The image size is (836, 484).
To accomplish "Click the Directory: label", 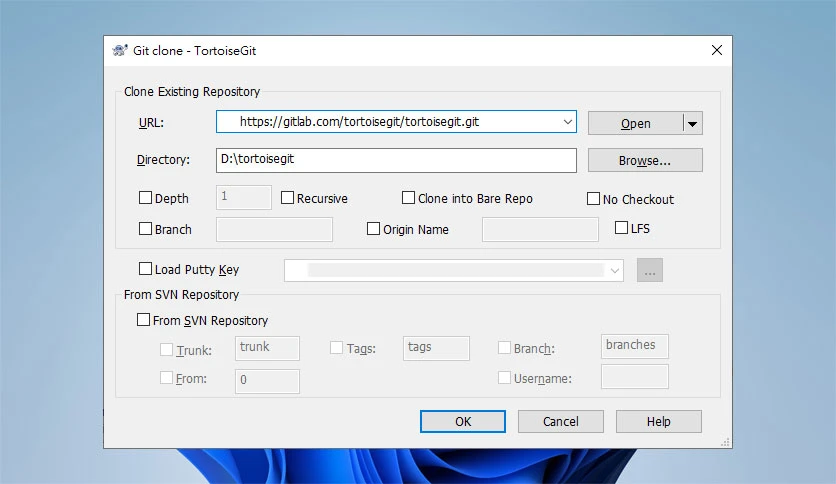I will pyautogui.click(x=163, y=160).
